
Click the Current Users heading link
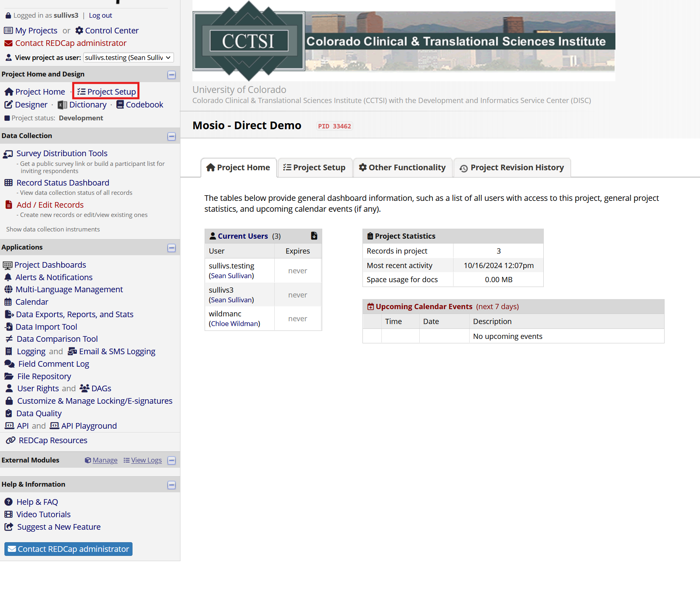point(243,236)
